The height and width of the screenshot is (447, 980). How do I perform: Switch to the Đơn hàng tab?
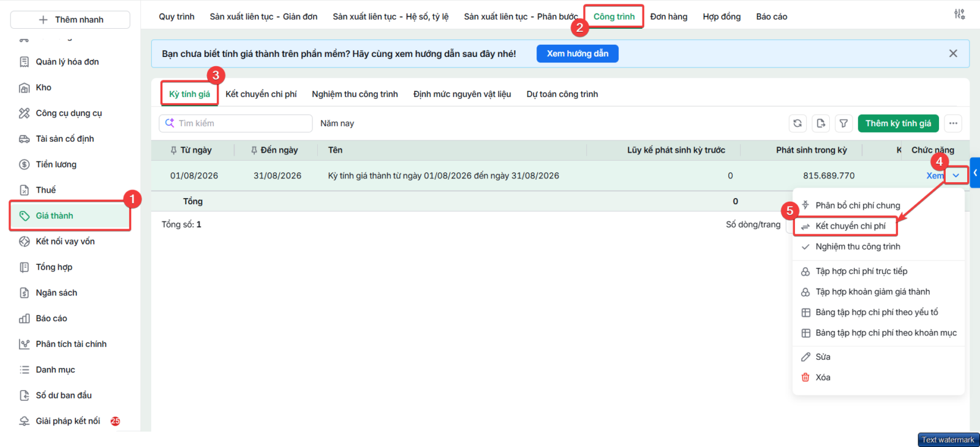pyautogui.click(x=669, y=17)
